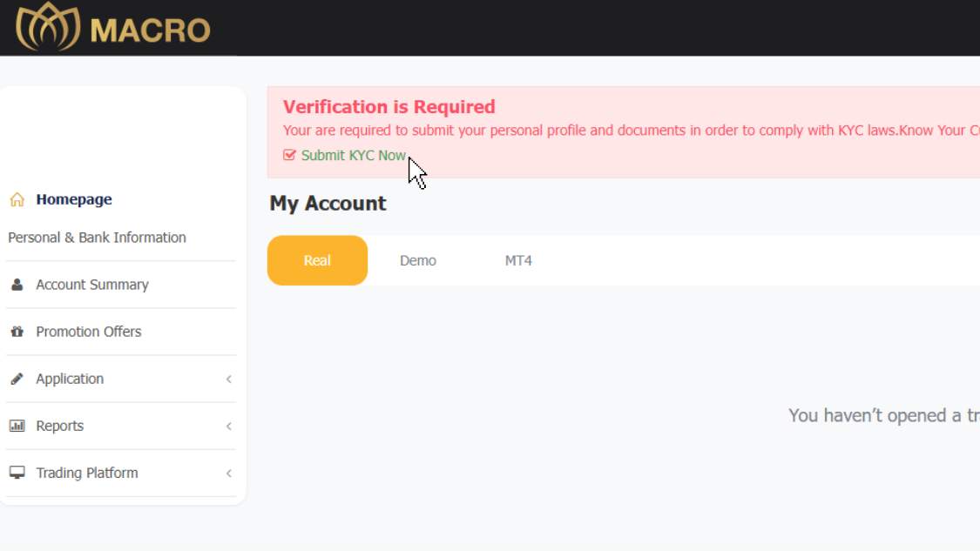Select the person icon for Account Summary
Image resolution: width=980 pixels, height=551 pixels.
pos(16,284)
